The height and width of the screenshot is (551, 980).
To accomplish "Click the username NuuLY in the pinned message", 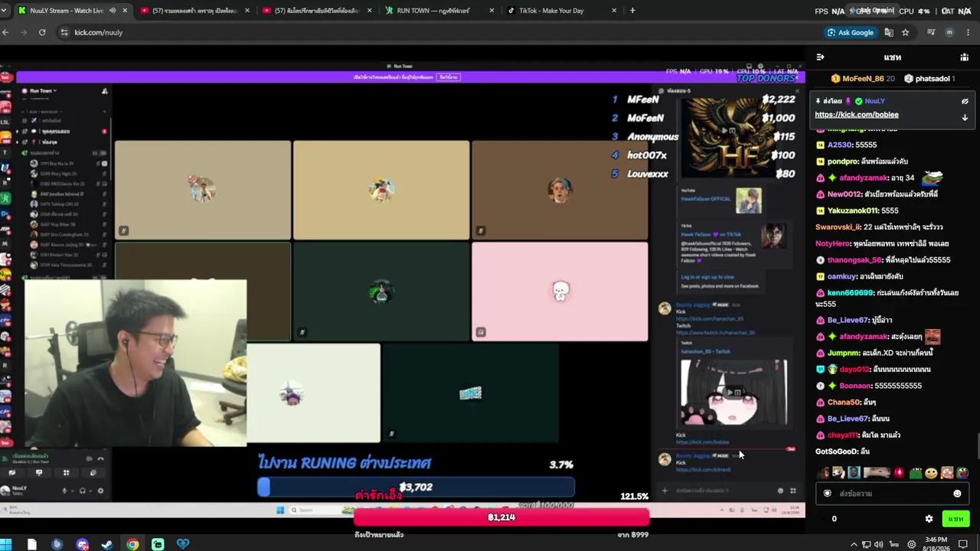I will click(874, 101).
